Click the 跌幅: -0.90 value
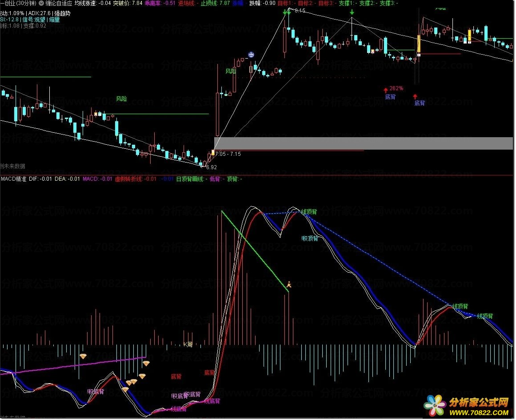The width and height of the screenshot is (516, 420). tap(262, 3)
